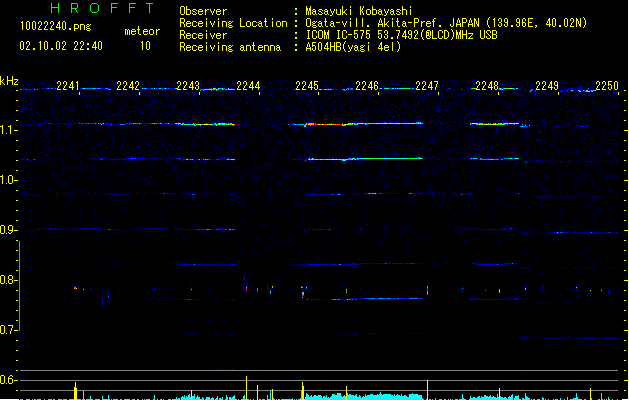Screen dimensions: 629x400
Task: Click the 0.9 frequency axis label
Action: pos(9,230)
